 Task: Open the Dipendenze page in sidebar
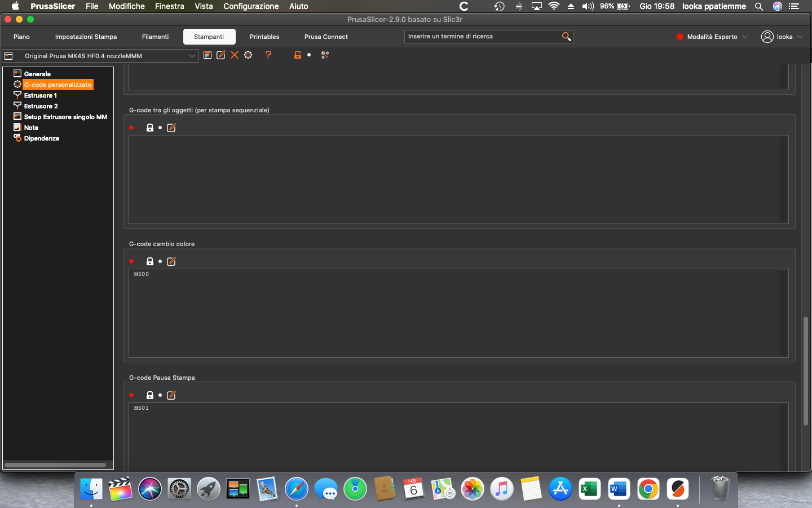pyautogui.click(x=41, y=138)
